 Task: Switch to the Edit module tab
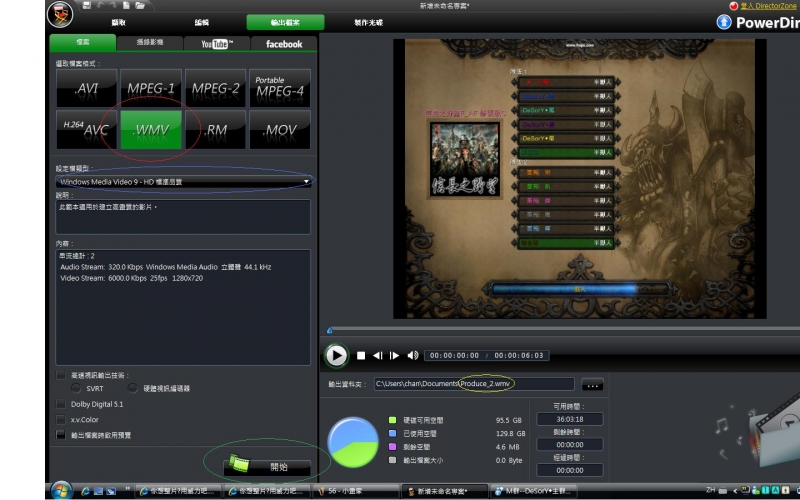(x=202, y=22)
